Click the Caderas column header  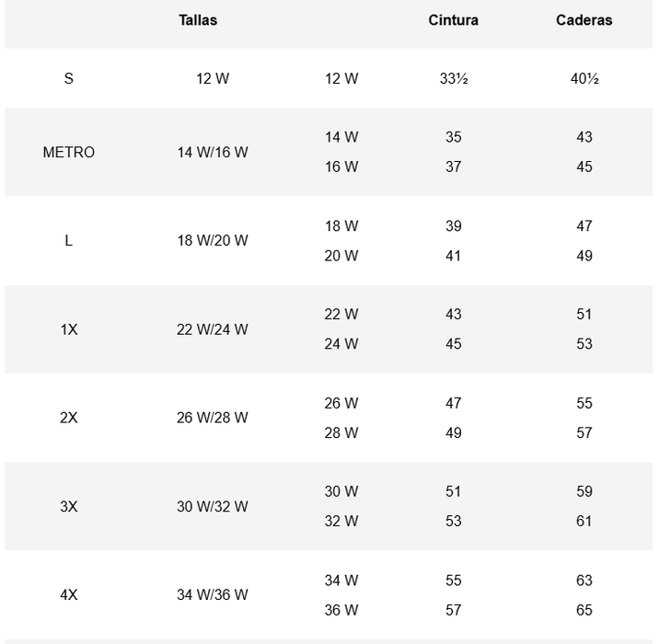584,20
